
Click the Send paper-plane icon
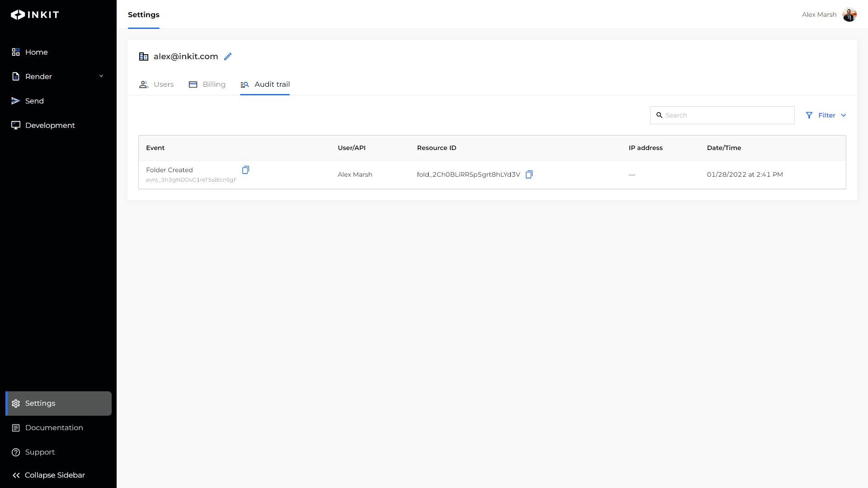pyautogui.click(x=16, y=101)
